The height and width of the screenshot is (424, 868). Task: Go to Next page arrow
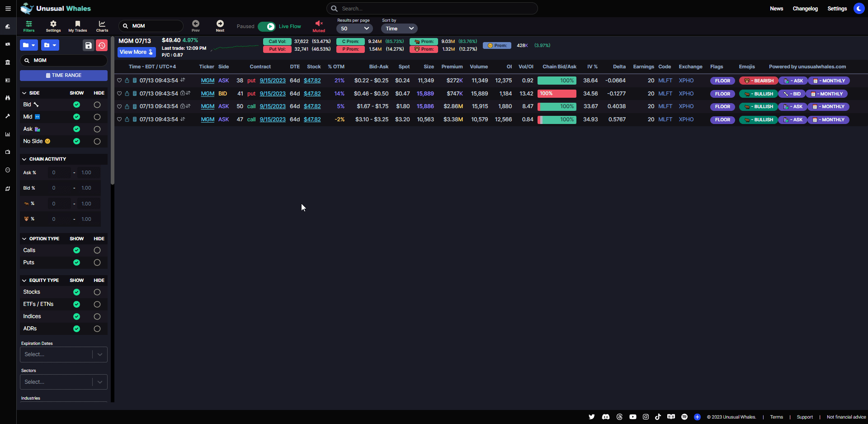coord(220,26)
